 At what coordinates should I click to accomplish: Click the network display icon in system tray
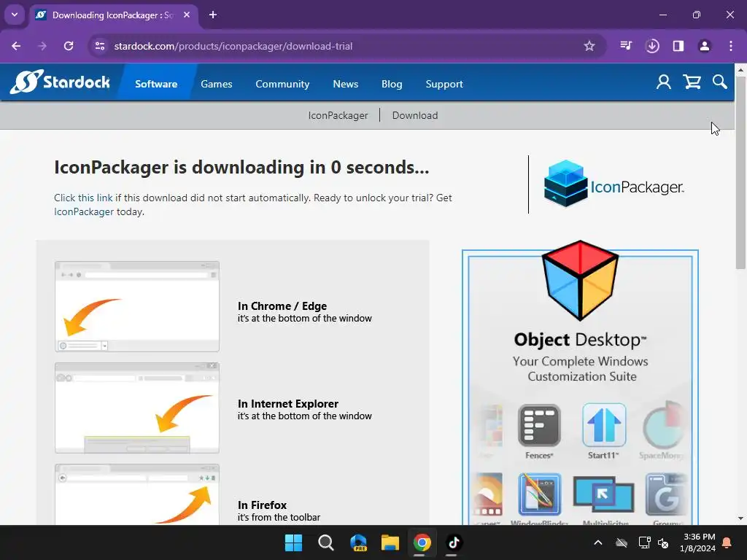(644, 542)
